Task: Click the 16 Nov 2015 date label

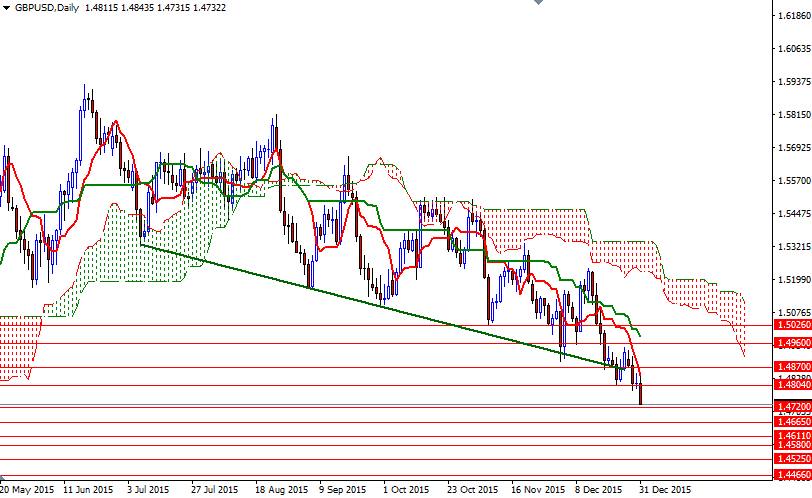Action: (538, 490)
